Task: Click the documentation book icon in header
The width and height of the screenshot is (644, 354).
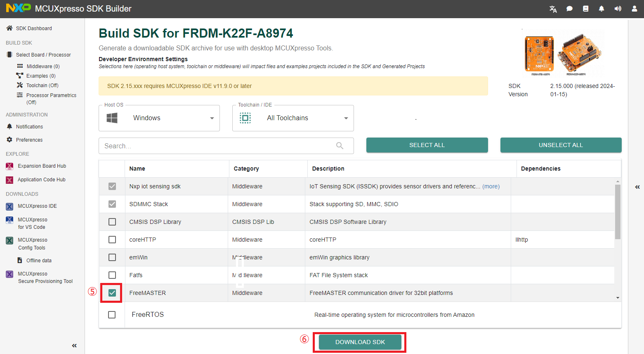Action: [585, 9]
